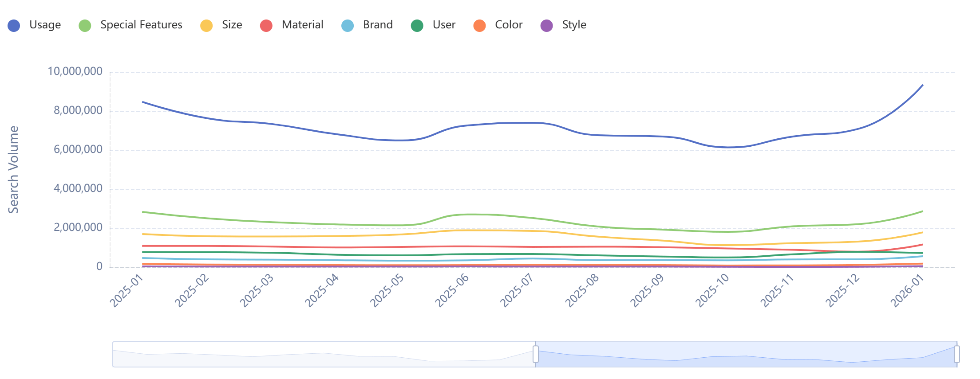The width and height of the screenshot is (980, 379).
Task: Click the dark green User legend dot
Action: (417, 26)
